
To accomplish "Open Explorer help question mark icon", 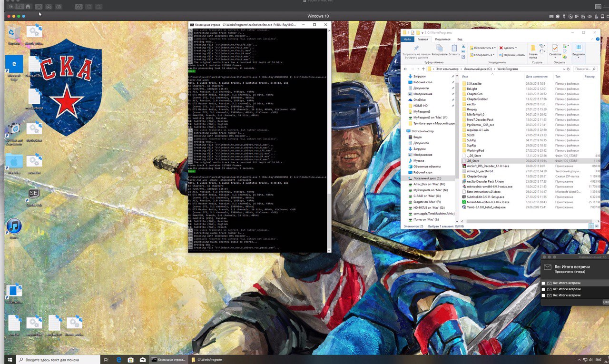I will (x=598, y=39).
